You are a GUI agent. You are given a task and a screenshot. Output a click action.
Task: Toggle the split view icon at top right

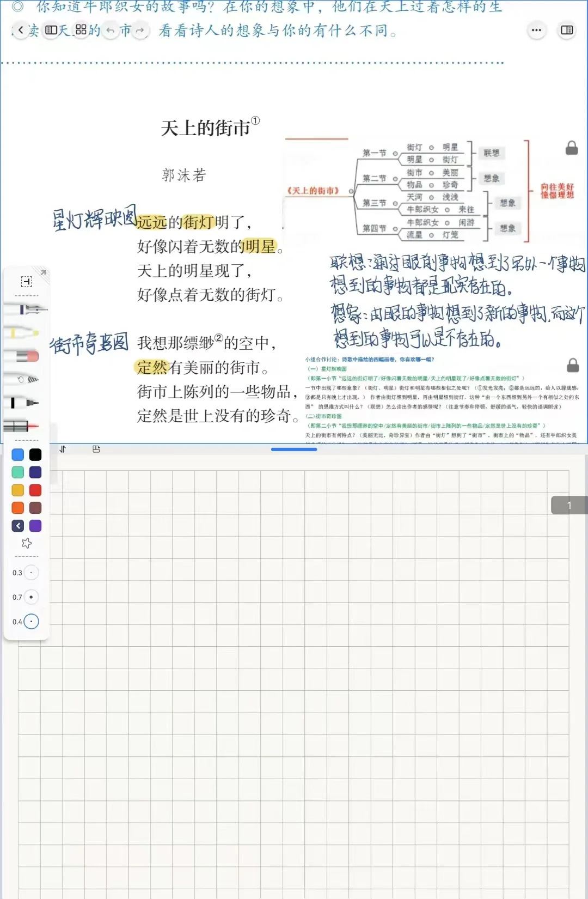(567, 30)
